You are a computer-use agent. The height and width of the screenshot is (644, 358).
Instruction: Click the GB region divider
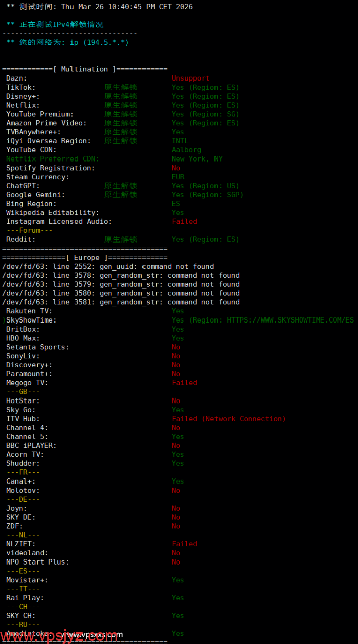click(x=23, y=392)
